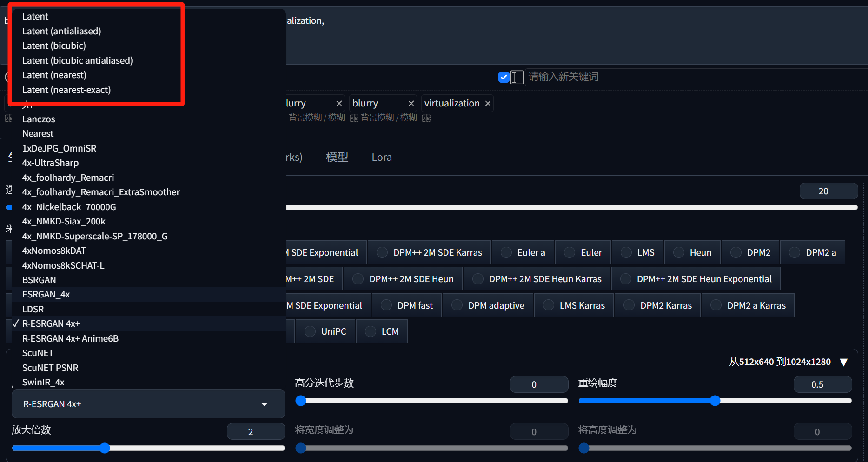Click the 放大倍数 upscale factor slider handle
Screen dimensions: 868x462
point(105,448)
